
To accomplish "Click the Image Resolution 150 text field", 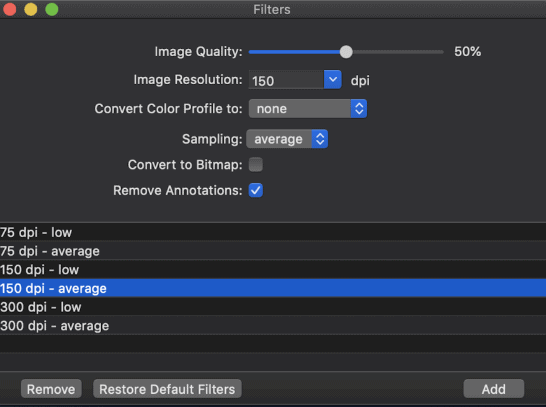I will tap(286, 80).
